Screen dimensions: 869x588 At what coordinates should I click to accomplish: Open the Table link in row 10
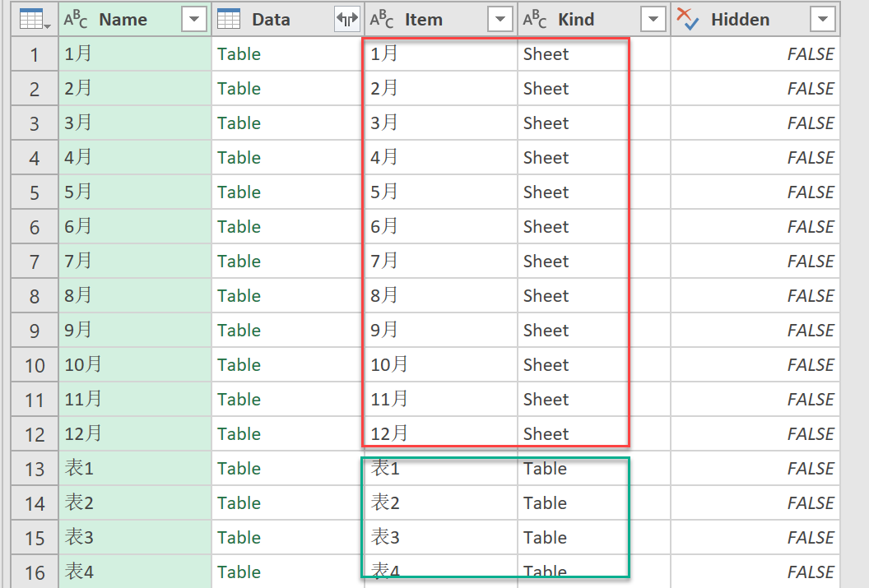239,365
